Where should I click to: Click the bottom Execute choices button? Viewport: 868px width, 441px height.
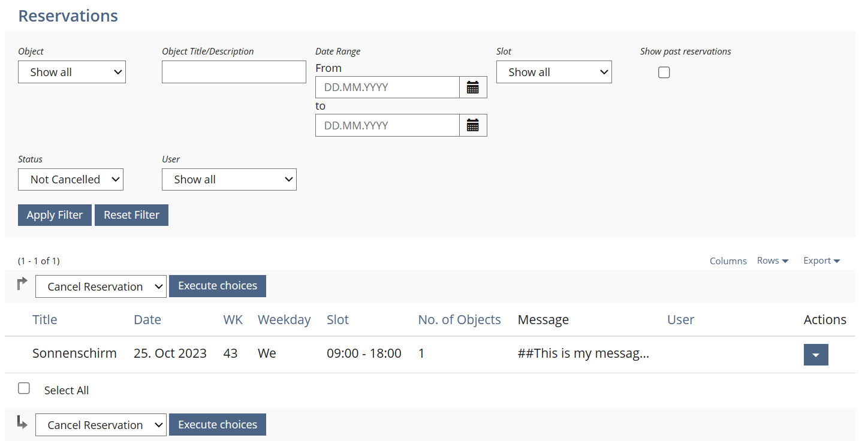click(x=218, y=424)
